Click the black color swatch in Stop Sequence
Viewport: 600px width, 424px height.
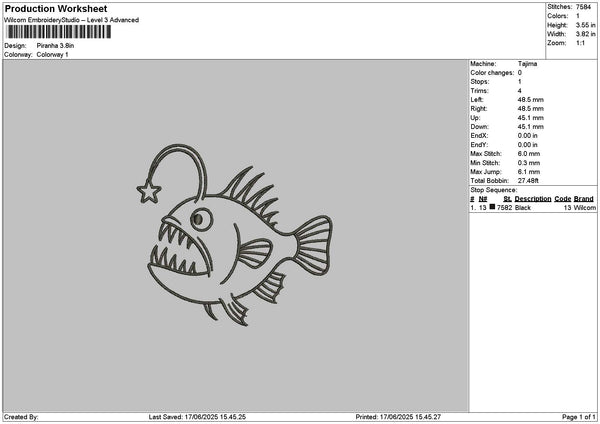[492, 207]
